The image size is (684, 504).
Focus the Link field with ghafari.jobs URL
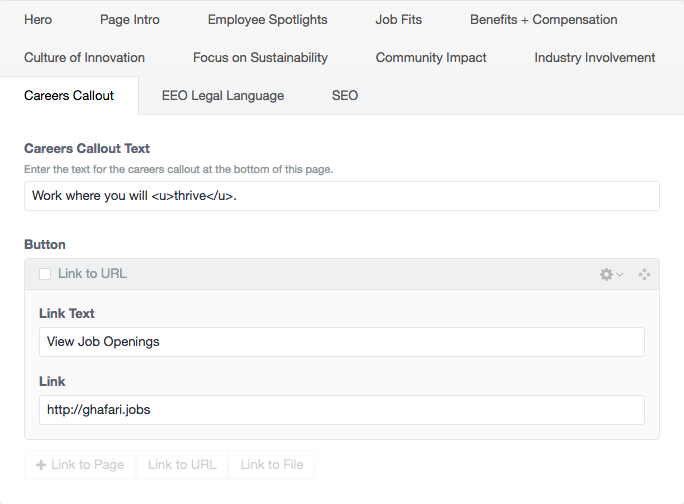tap(342, 410)
